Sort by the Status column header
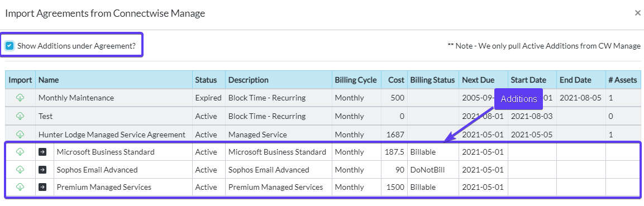The image size is (644, 206). [206, 80]
